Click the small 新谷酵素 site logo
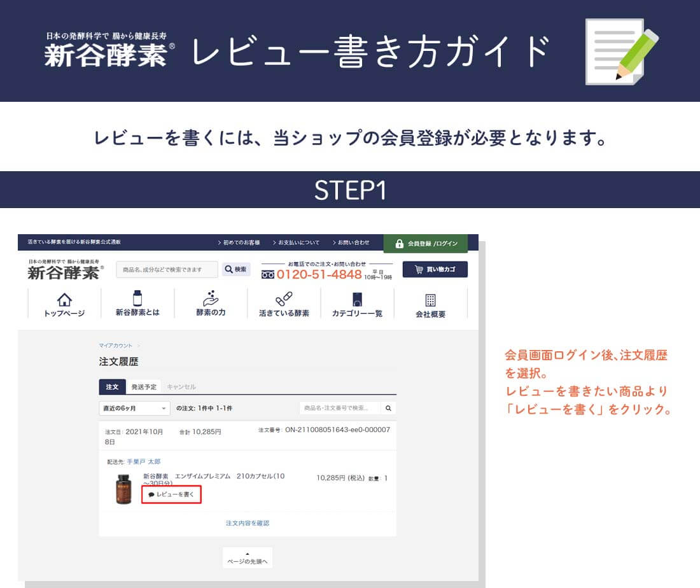Image resolution: width=700 pixels, height=588 pixels. coord(65,270)
